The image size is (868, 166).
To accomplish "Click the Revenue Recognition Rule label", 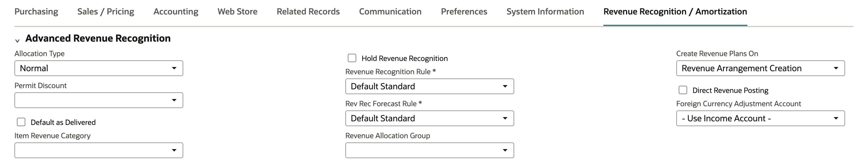I will point(391,72).
